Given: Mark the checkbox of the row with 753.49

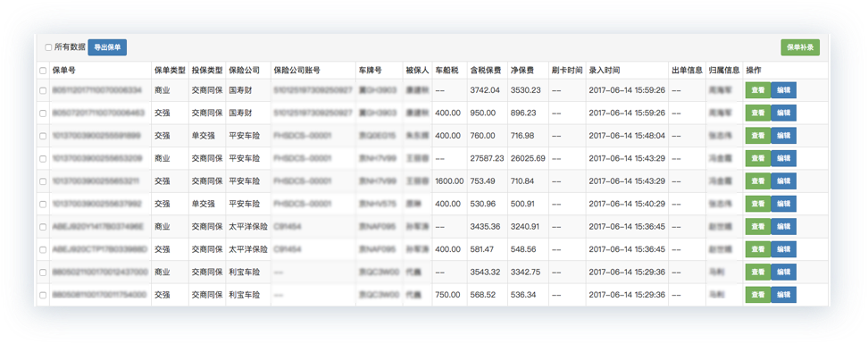Looking at the screenshot, I should click(43, 181).
